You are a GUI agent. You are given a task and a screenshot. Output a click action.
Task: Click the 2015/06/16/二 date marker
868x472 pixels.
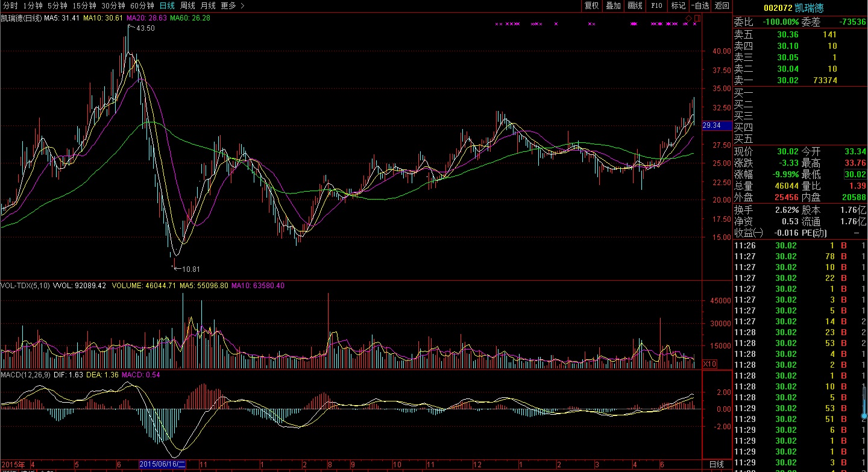[x=163, y=465]
